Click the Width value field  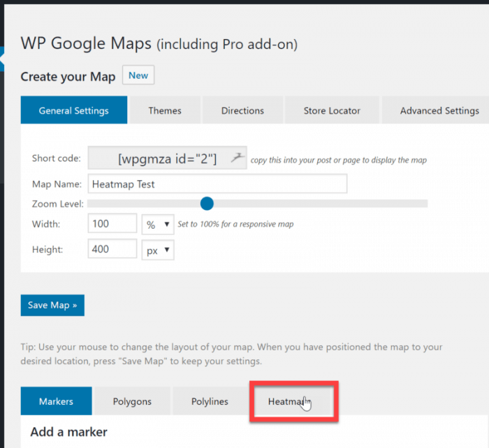coord(112,223)
